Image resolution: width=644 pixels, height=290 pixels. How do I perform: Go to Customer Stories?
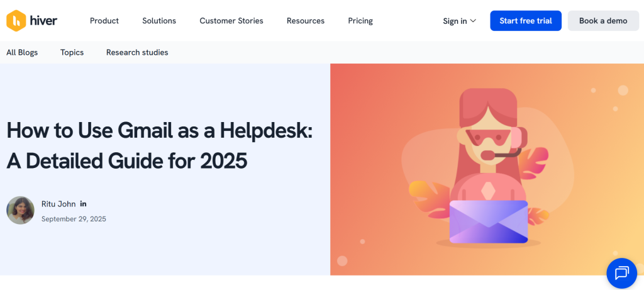pyautogui.click(x=231, y=21)
